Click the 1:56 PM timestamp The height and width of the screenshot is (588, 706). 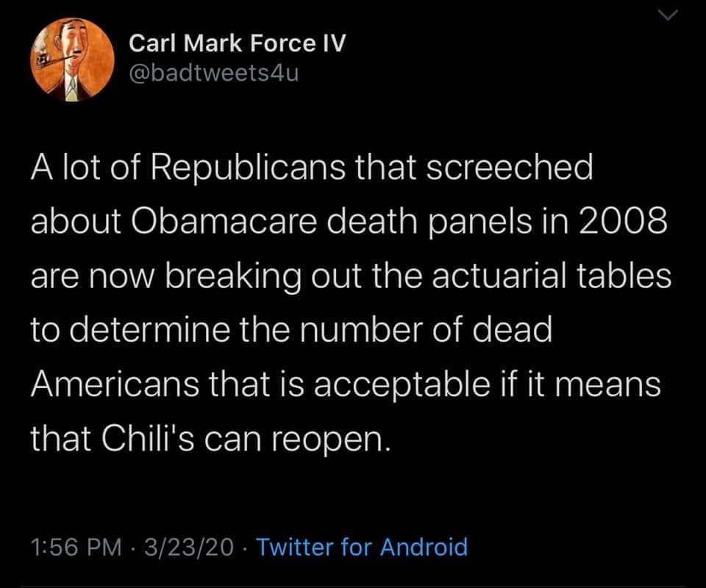point(76,547)
